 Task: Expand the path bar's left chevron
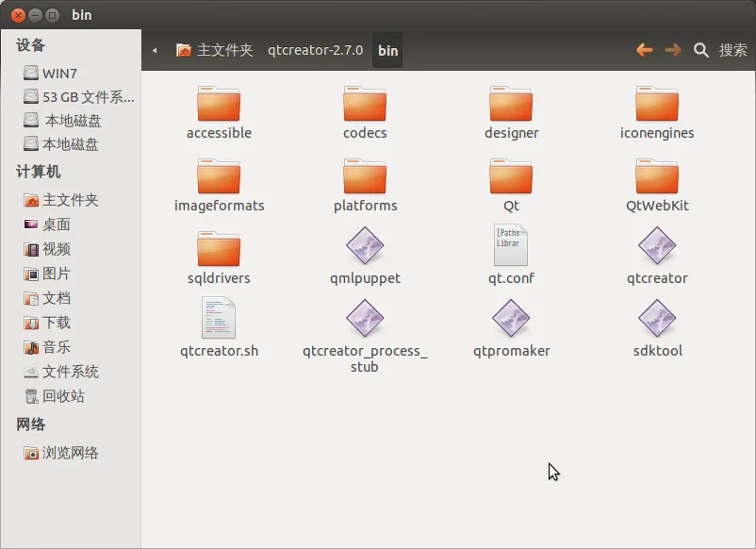point(155,50)
